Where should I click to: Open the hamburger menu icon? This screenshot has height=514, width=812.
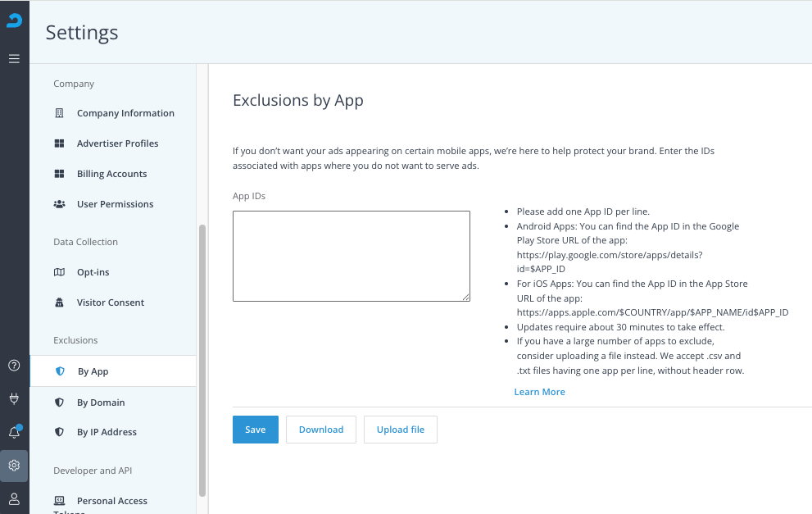15,58
